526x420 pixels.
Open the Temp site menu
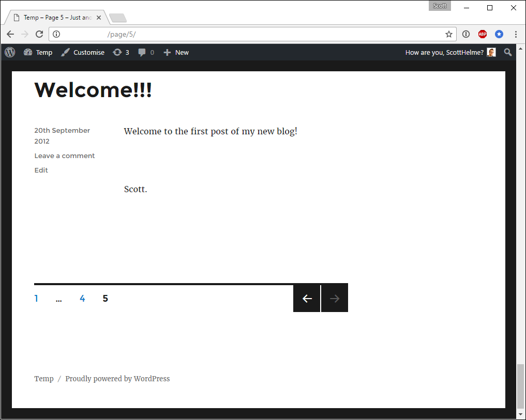coord(38,52)
